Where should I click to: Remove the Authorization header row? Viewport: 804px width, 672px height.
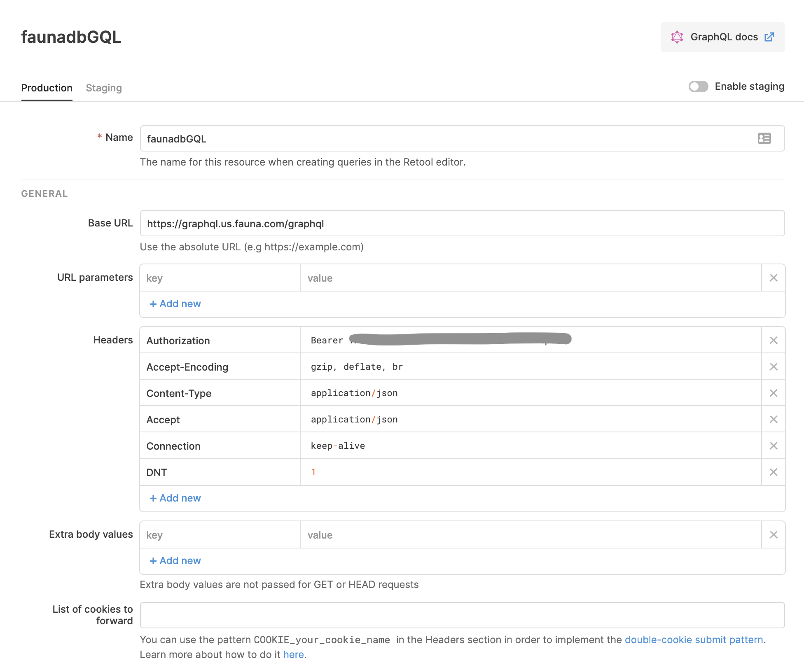tap(774, 341)
